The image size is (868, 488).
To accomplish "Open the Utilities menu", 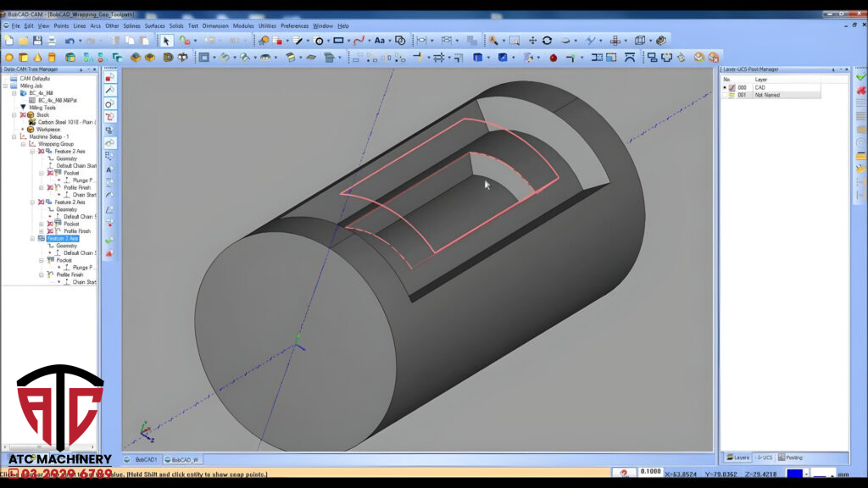I will pyautogui.click(x=267, y=25).
